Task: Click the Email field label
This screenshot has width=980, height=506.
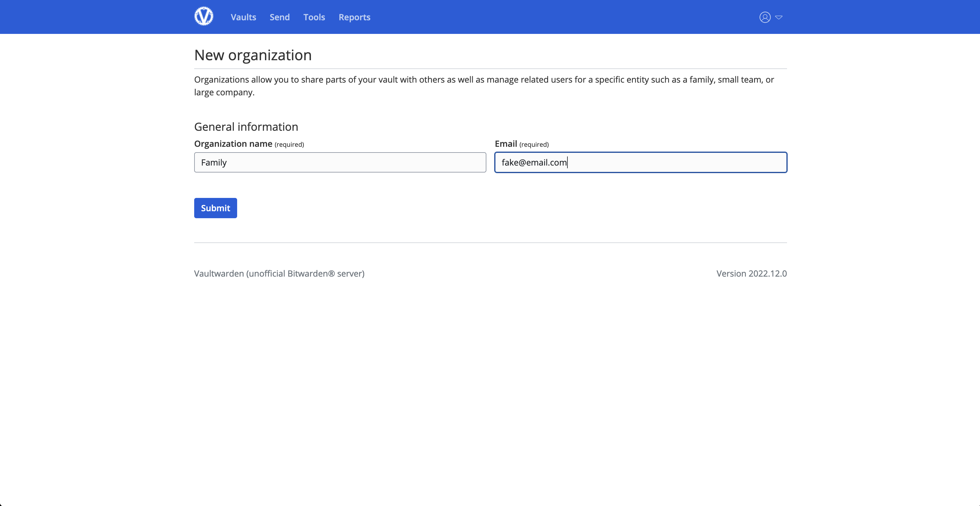Action: coord(506,143)
